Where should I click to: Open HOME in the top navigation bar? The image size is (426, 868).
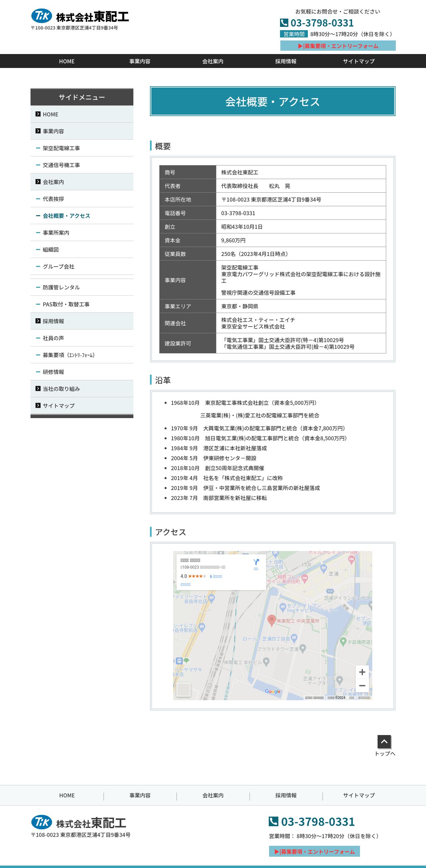67,61
